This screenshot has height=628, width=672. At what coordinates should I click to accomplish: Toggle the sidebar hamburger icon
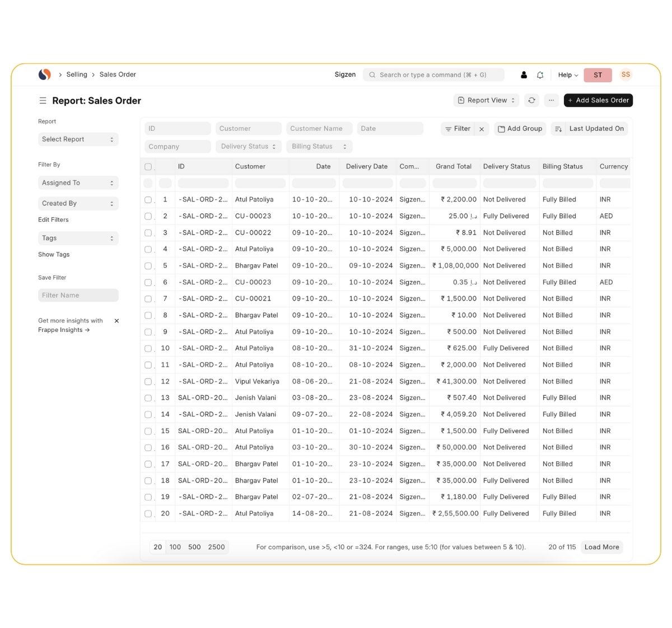pyautogui.click(x=43, y=101)
